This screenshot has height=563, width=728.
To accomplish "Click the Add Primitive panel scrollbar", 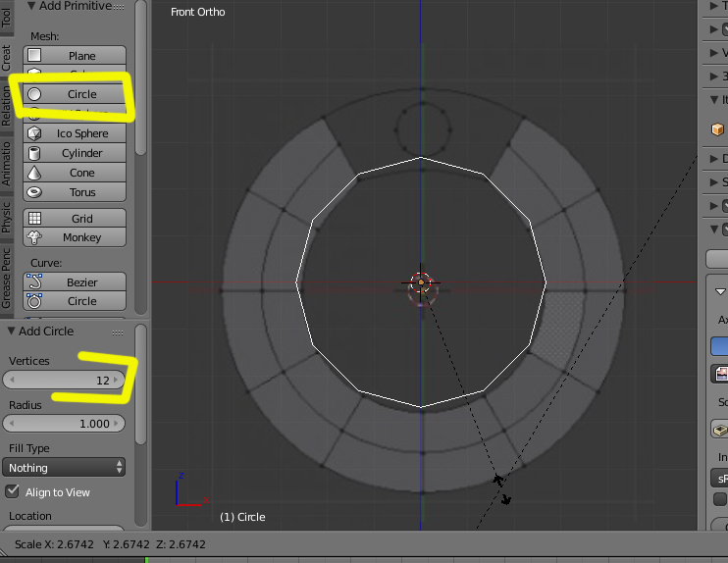I will point(140,78).
